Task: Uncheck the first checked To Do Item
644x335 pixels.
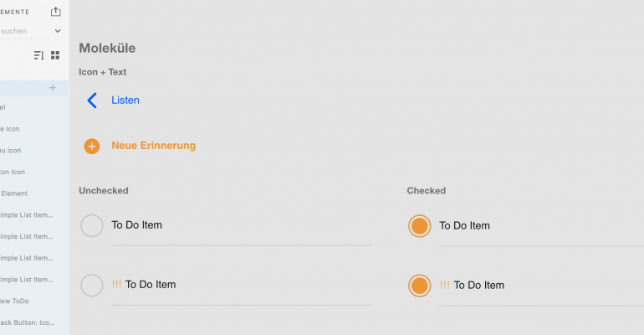Action: pyautogui.click(x=419, y=226)
